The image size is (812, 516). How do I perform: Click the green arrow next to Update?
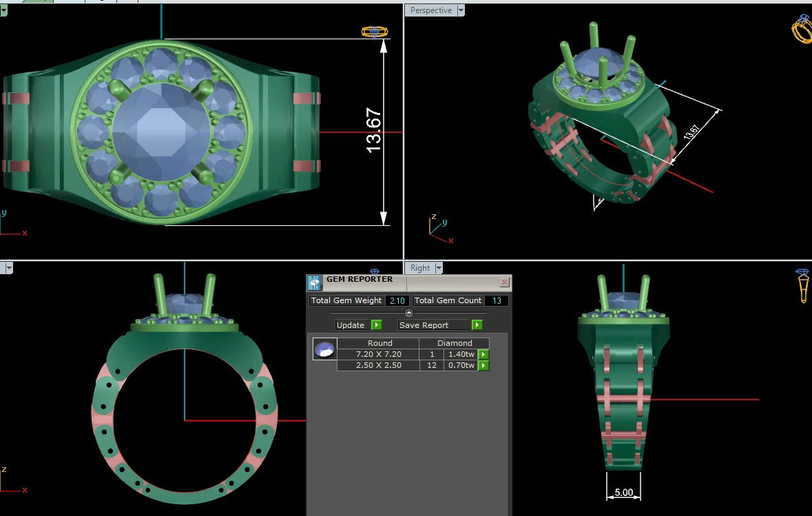[377, 325]
